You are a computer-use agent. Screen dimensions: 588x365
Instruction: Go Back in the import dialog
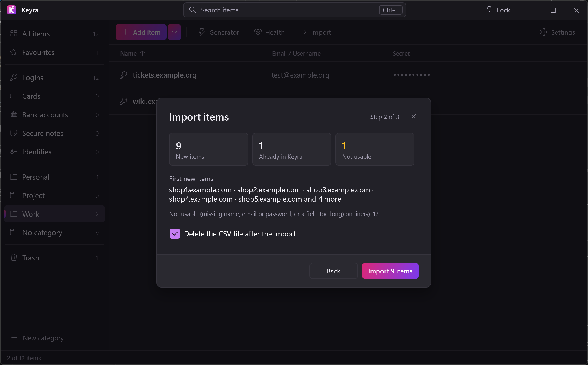[x=333, y=271]
